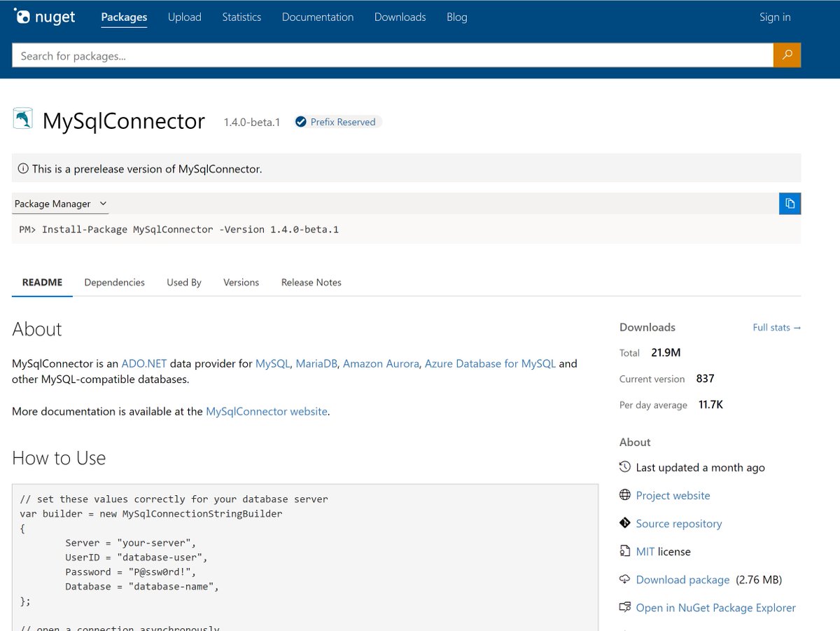Viewport: 840px width, 631px height.
Task: Select the README tab
Action: tap(42, 282)
